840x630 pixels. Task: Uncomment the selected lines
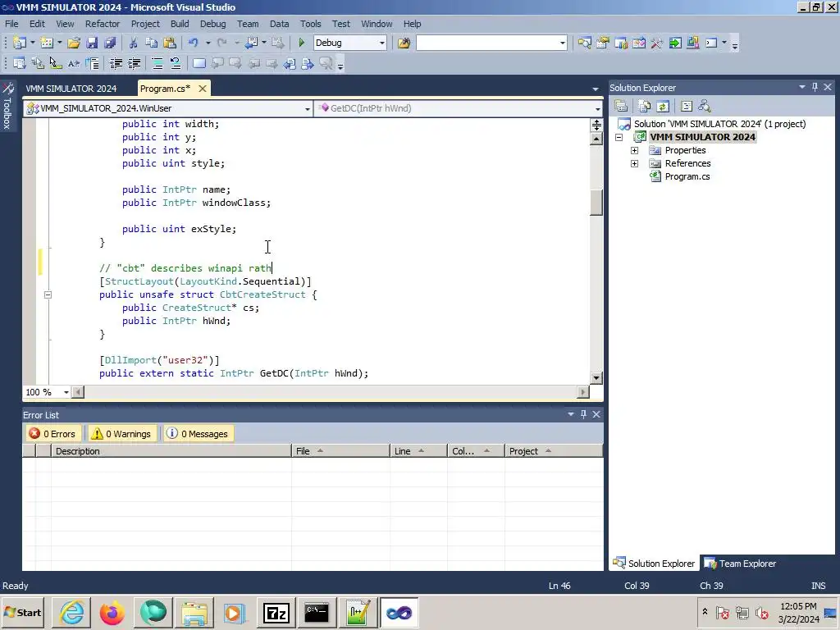pos(176,64)
